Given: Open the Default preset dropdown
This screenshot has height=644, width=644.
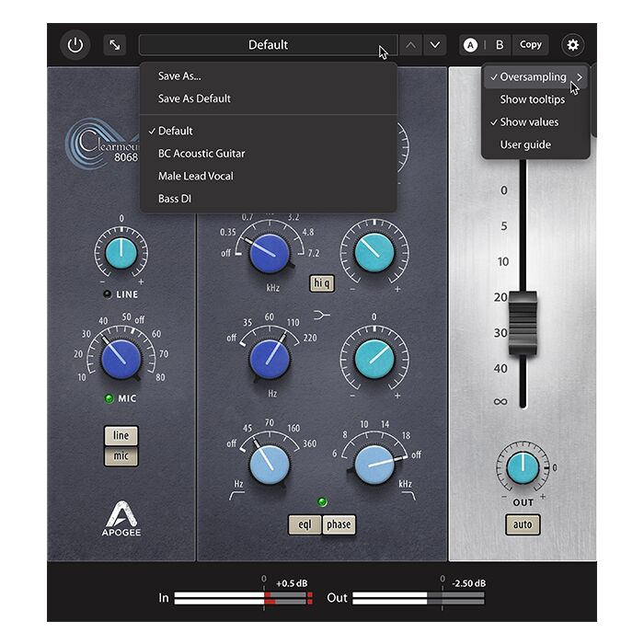Looking at the screenshot, I should [268, 44].
